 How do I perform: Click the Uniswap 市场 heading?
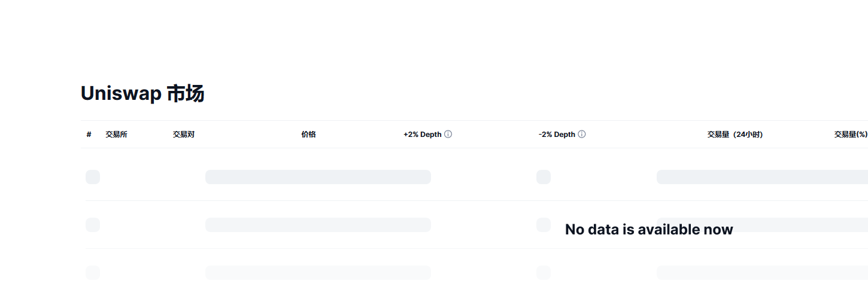142,94
